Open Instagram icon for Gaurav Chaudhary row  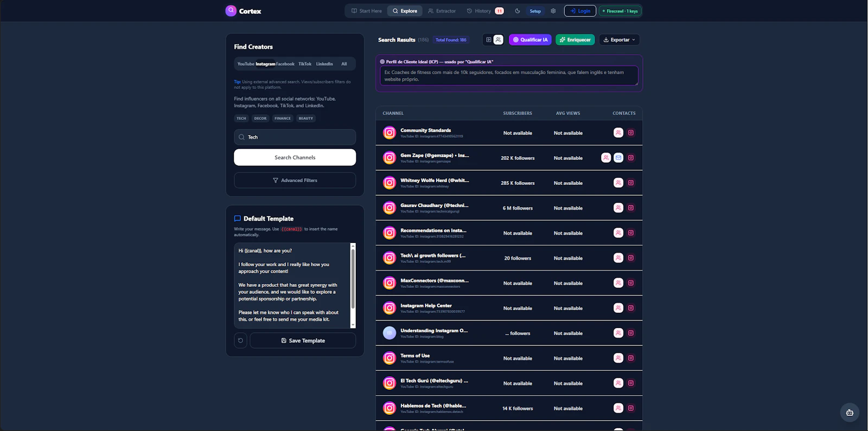point(631,208)
